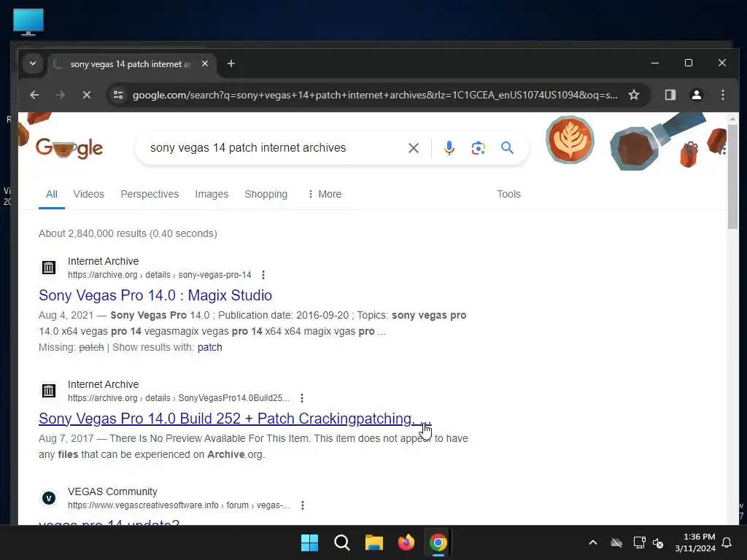
Task: Start voice search with microphone
Action: [449, 148]
